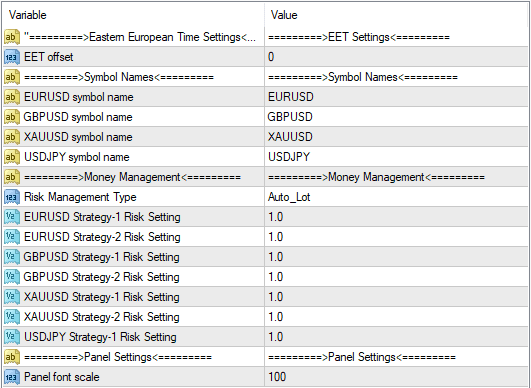This screenshot has width=531, height=388.
Task: Click the Value column header
Action: click(x=396, y=15)
